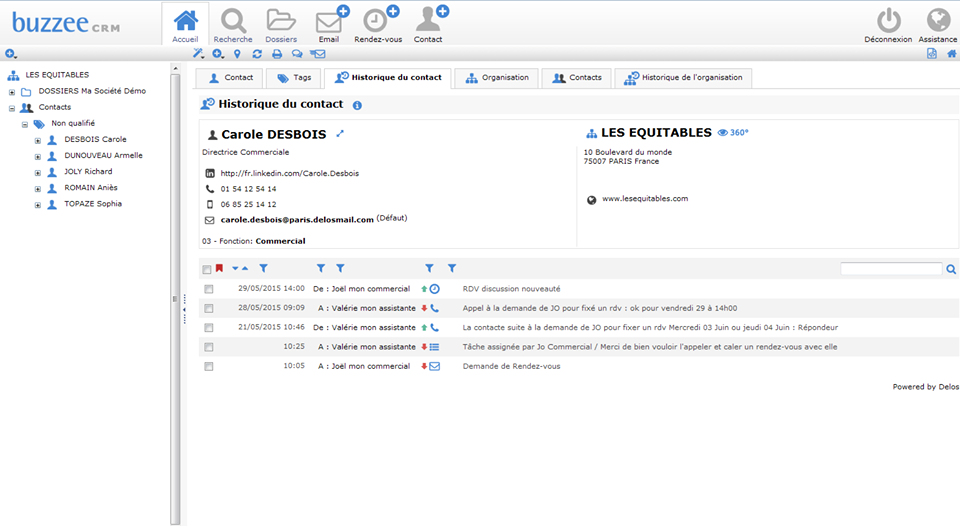Expand the DESBOIS Carole tree node

37,141
